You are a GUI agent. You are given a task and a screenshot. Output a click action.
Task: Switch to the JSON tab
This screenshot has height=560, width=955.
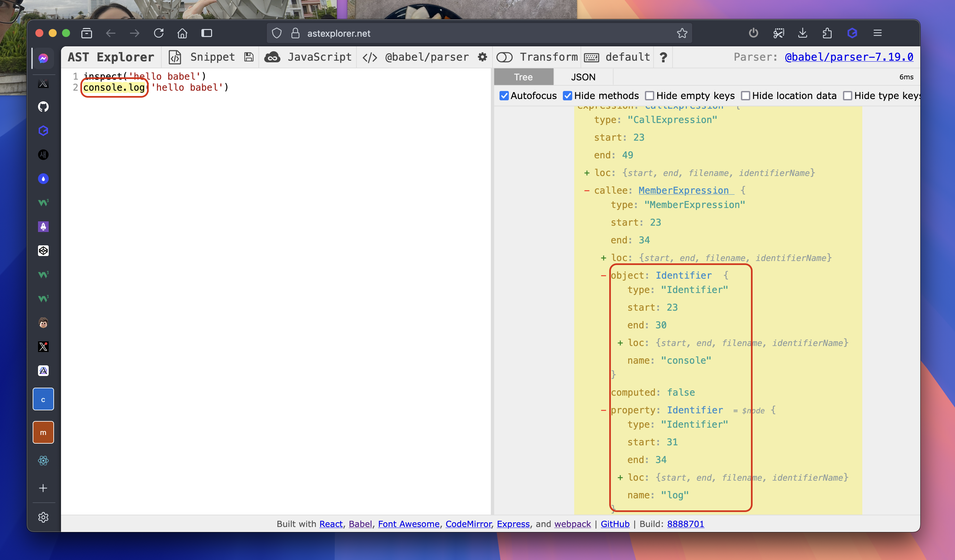(583, 77)
